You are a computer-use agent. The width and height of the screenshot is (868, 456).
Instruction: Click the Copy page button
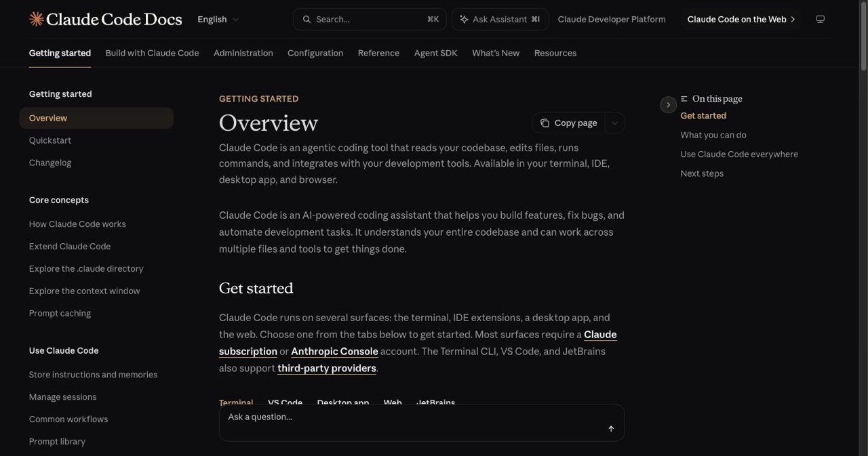pos(568,123)
